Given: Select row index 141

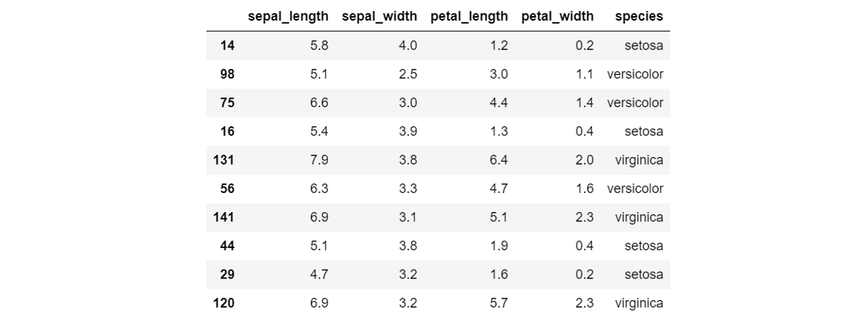Looking at the screenshot, I should pos(224,217).
